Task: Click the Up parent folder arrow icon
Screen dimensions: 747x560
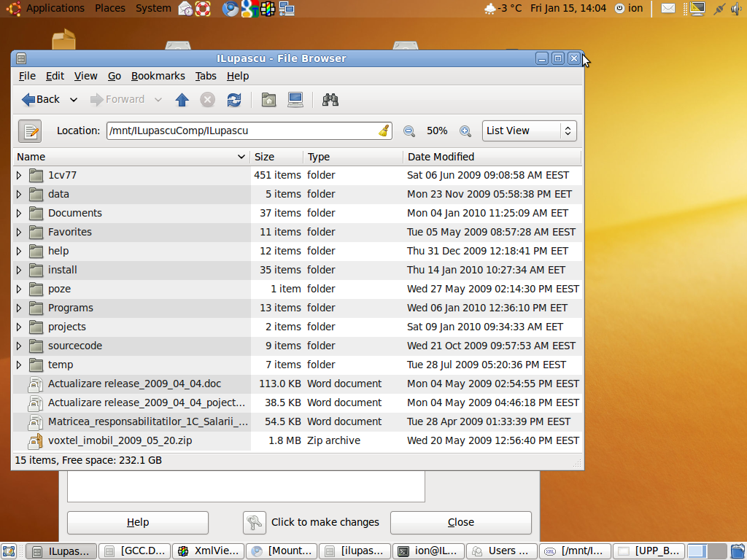Action: click(182, 100)
